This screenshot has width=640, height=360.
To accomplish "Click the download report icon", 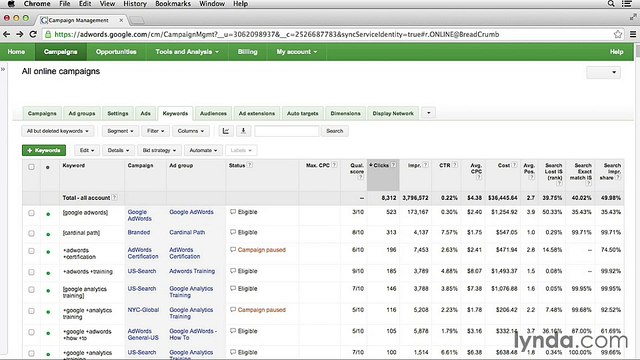I will (x=243, y=131).
